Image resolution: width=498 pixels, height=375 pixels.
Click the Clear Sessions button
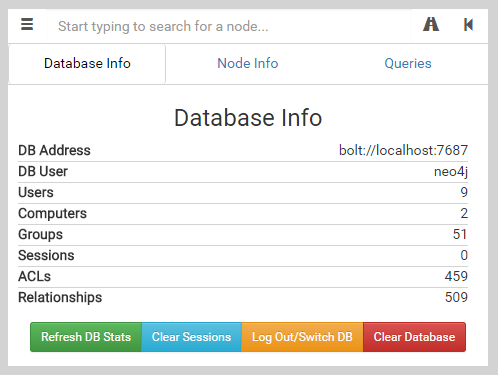pos(191,337)
